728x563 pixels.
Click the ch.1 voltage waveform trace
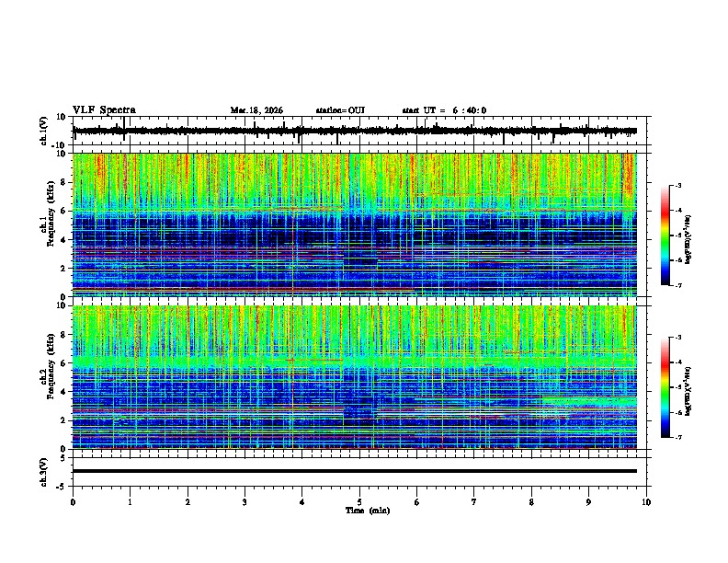pos(355,131)
